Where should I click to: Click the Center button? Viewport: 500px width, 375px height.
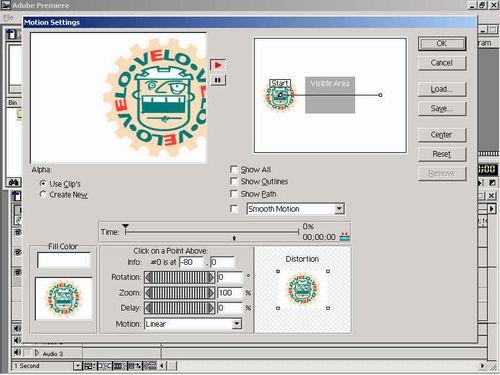(442, 135)
